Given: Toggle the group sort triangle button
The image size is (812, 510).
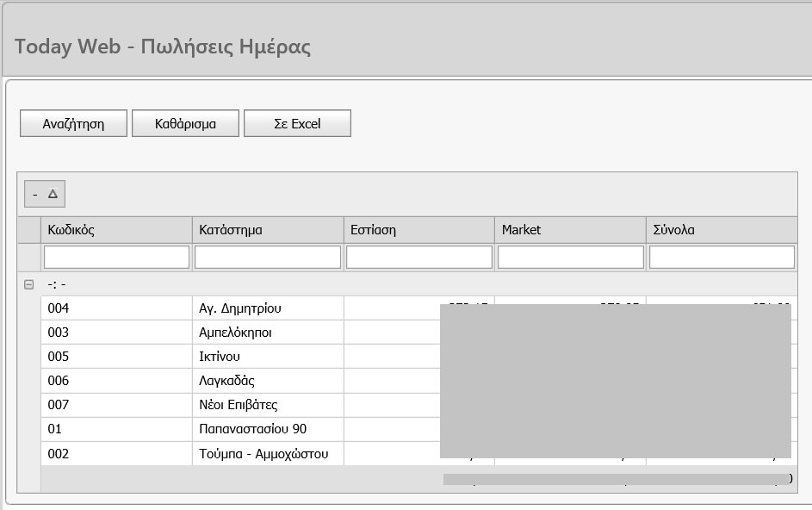Looking at the screenshot, I should coord(45,195).
